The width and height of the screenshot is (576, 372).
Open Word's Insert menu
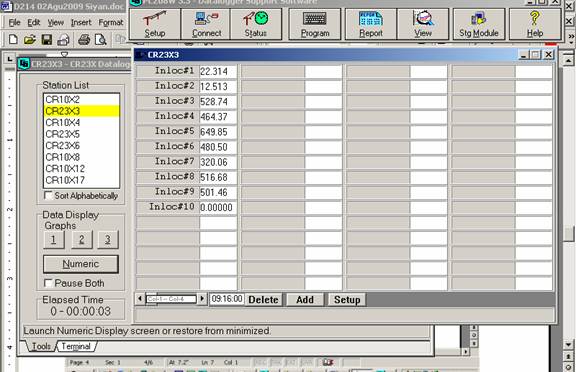(x=81, y=23)
